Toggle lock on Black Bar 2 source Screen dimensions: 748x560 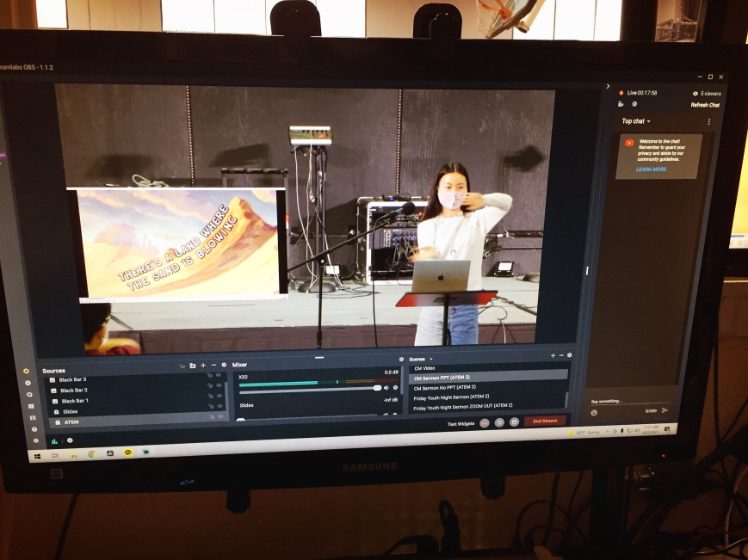click(210, 385)
